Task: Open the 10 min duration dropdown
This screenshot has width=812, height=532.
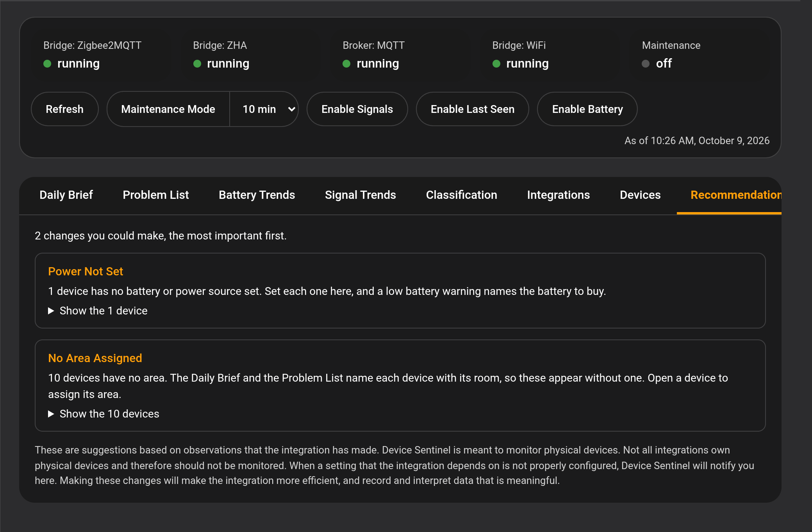Action: tap(264, 109)
